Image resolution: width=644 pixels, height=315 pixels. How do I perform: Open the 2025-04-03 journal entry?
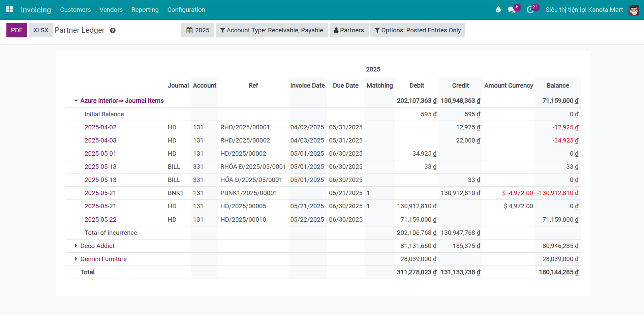point(100,140)
